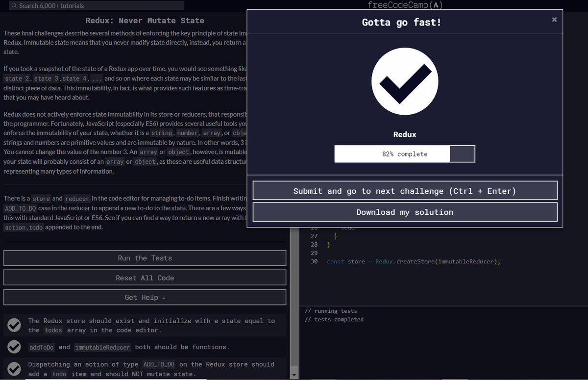Click the large completion checkmark icon
The image size is (588, 380).
[x=405, y=82]
